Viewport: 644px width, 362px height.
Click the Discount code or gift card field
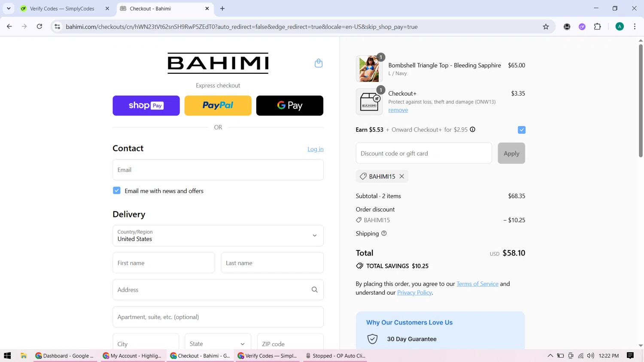[424, 153]
